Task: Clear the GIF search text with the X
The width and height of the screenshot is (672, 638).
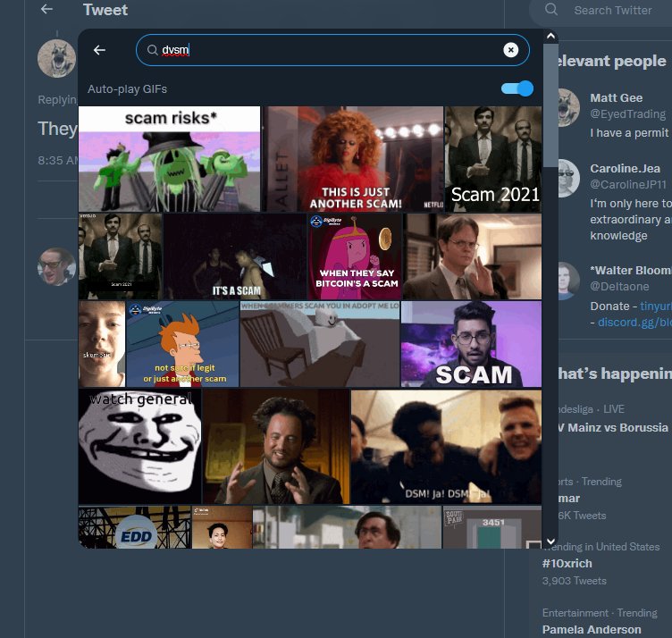Action: point(510,50)
